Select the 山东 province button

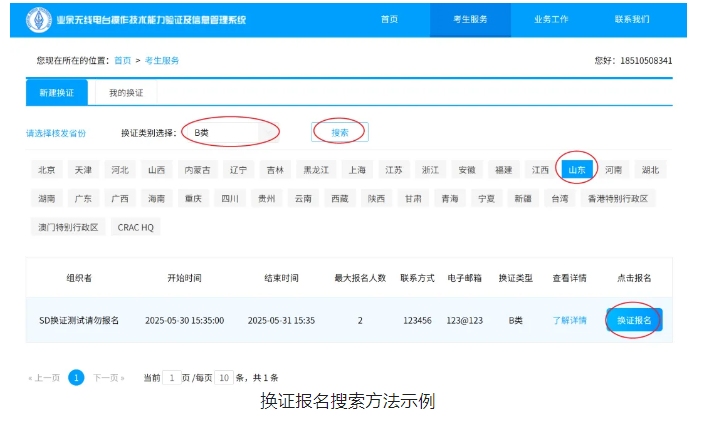(x=577, y=170)
